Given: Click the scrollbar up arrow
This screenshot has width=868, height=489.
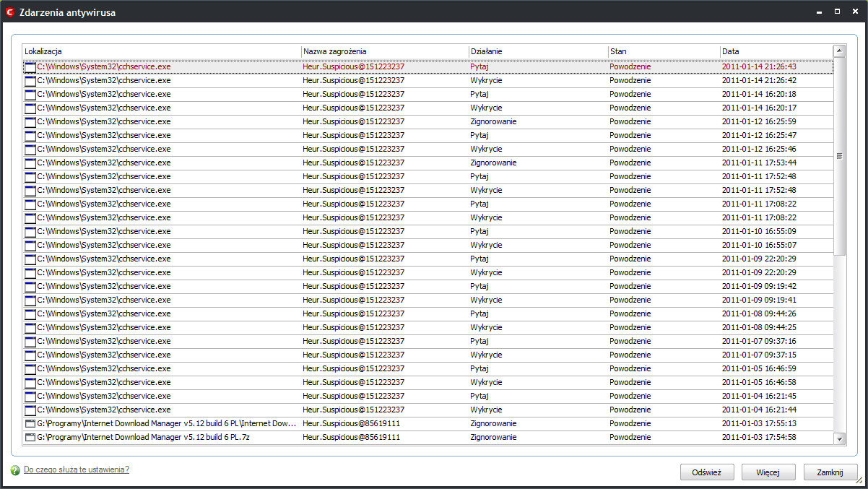Looking at the screenshot, I should 839,51.
